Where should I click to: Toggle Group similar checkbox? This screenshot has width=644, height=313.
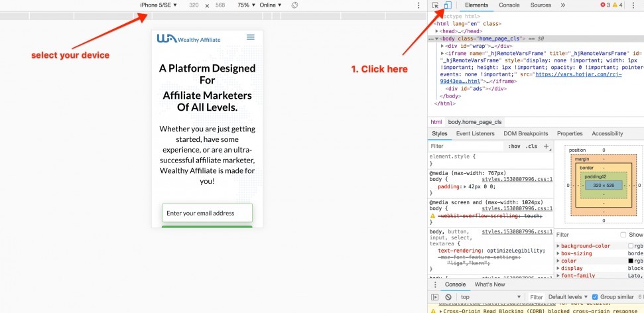595,297
